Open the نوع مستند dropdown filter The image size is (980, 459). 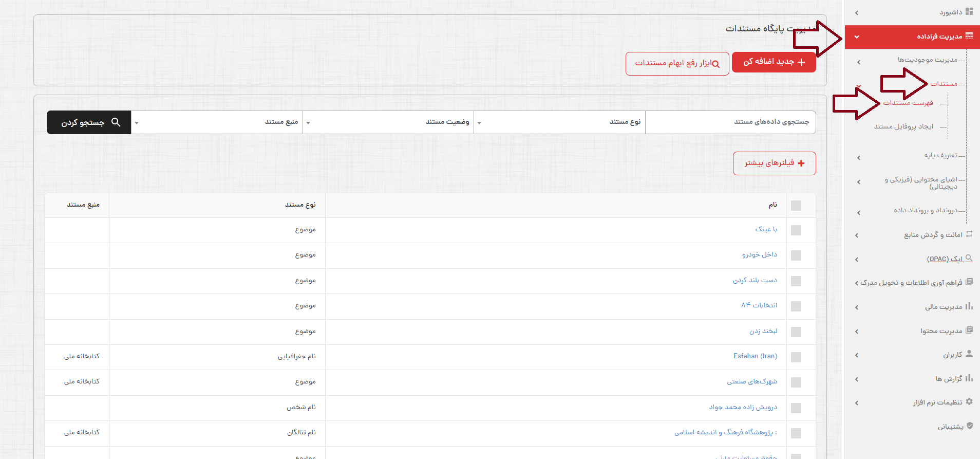click(x=559, y=122)
